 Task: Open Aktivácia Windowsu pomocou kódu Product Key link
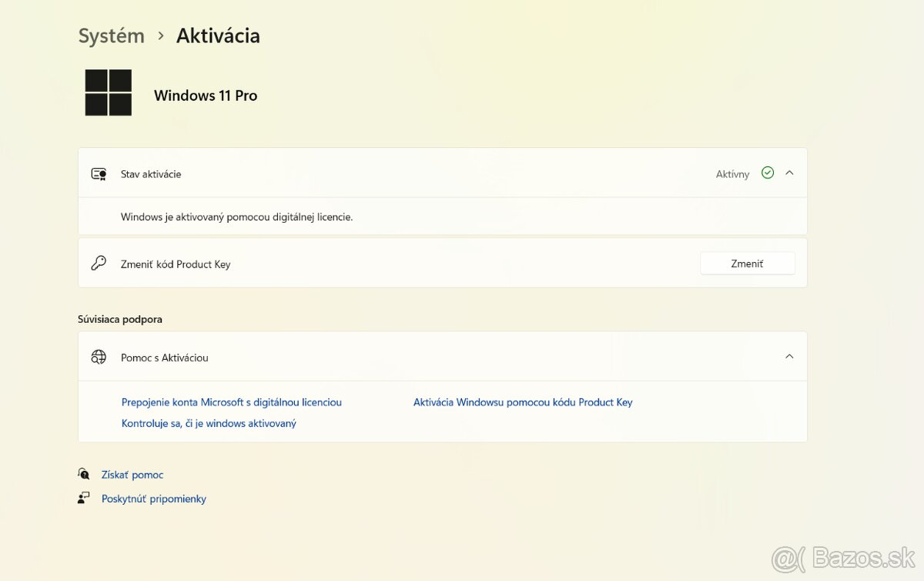pyautogui.click(x=523, y=402)
